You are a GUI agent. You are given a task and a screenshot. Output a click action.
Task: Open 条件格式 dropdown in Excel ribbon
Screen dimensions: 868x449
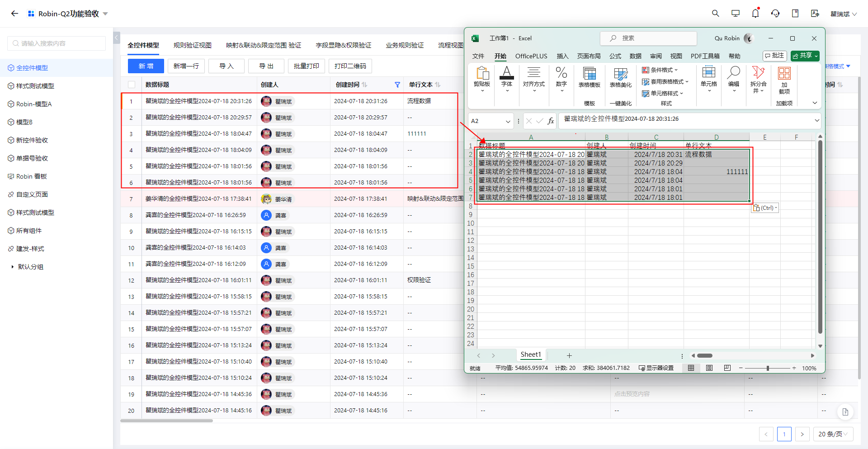click(660, 70)
